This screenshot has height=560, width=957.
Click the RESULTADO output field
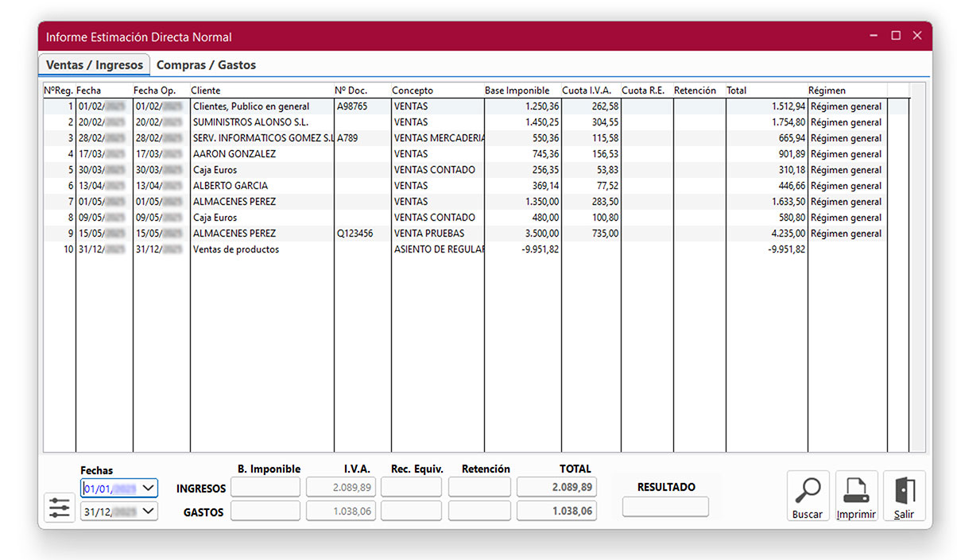click(664, 506)
